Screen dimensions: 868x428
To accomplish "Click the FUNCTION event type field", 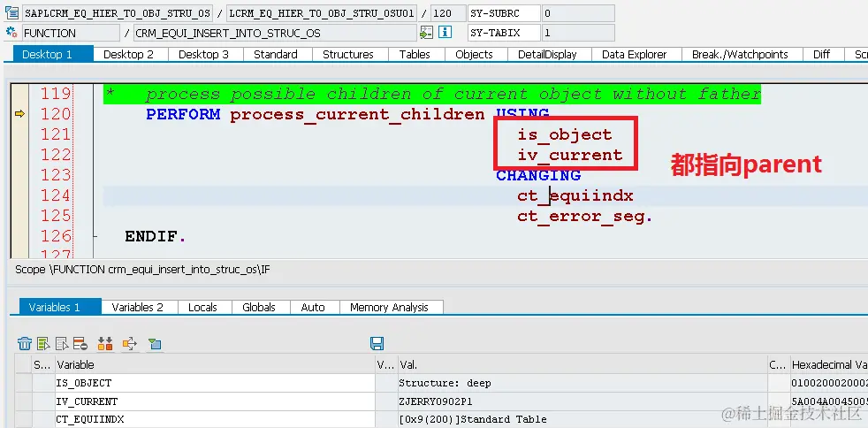I will click(x=71, y=33).
